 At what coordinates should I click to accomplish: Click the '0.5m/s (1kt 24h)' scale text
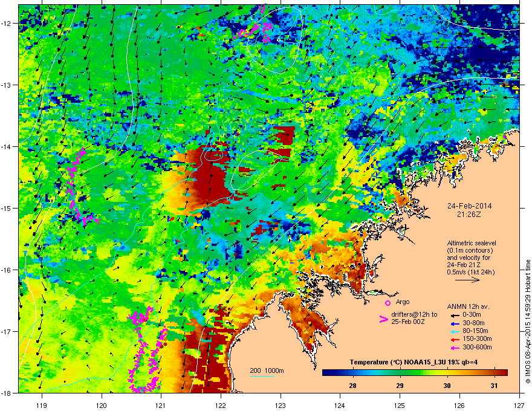[470, 272]
